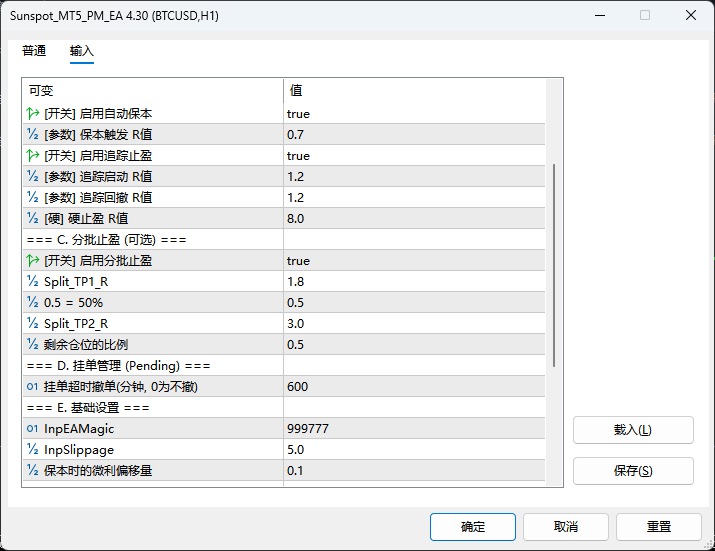
Task: Click the 01 integer icon beside 挂单超时撤单
Action: tap(32, 386)
